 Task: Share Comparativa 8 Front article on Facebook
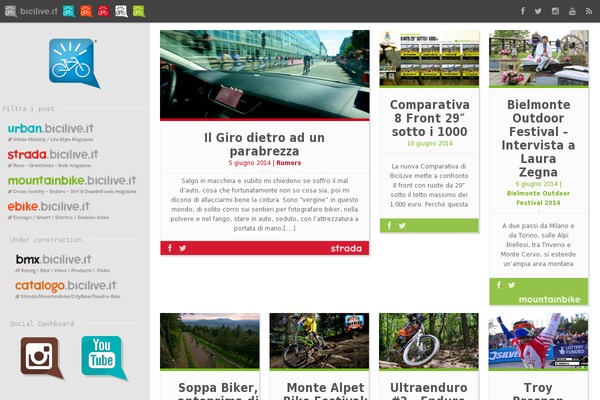tap(389, 225)
